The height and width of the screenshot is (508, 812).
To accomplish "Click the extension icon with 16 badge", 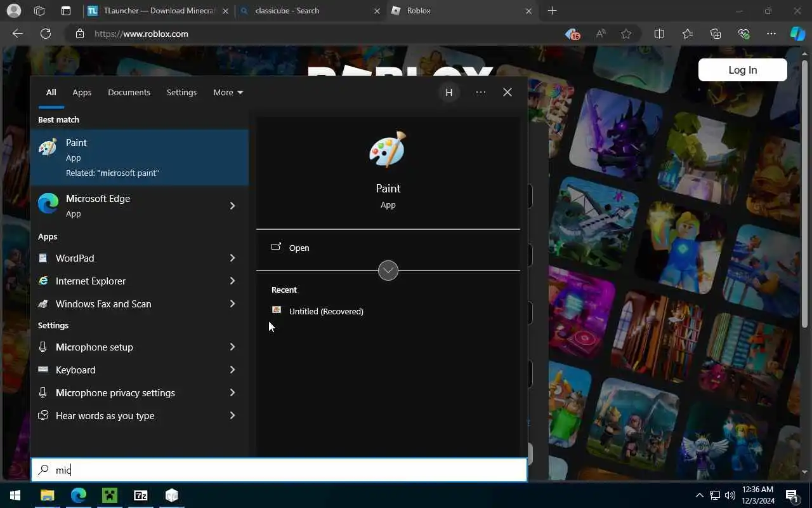I will point(572,34).
